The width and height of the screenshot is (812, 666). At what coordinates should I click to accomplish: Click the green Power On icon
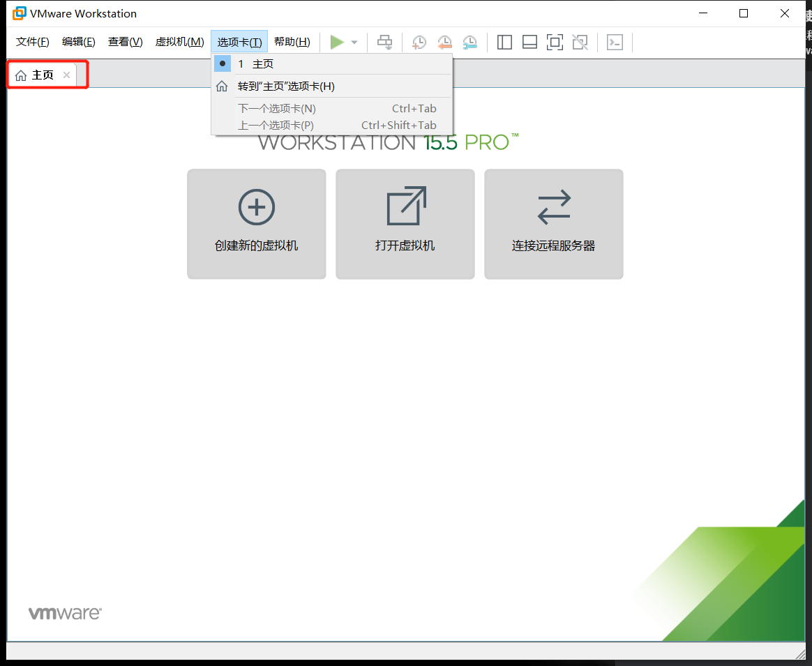click(x=336, y=42)
